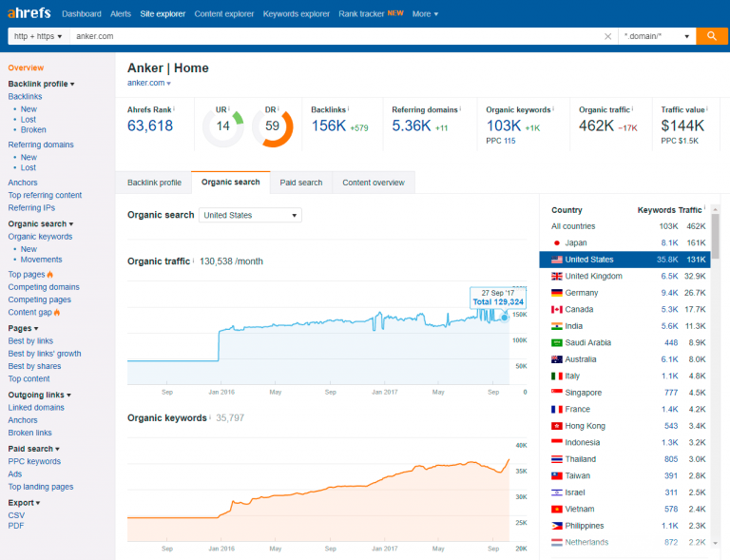730x560 pixels.
Task: Switch to the Content overview tab
Action: [x=373, y=183]
